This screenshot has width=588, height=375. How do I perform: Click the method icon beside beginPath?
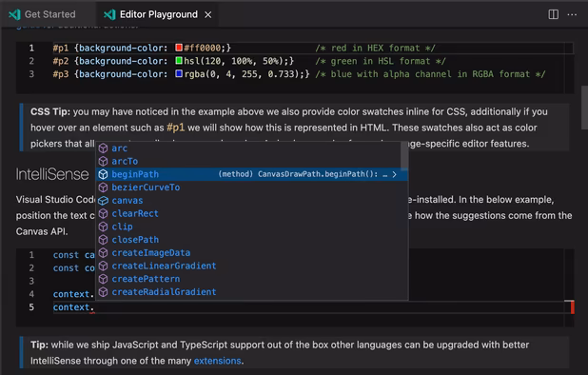(103, 174)
